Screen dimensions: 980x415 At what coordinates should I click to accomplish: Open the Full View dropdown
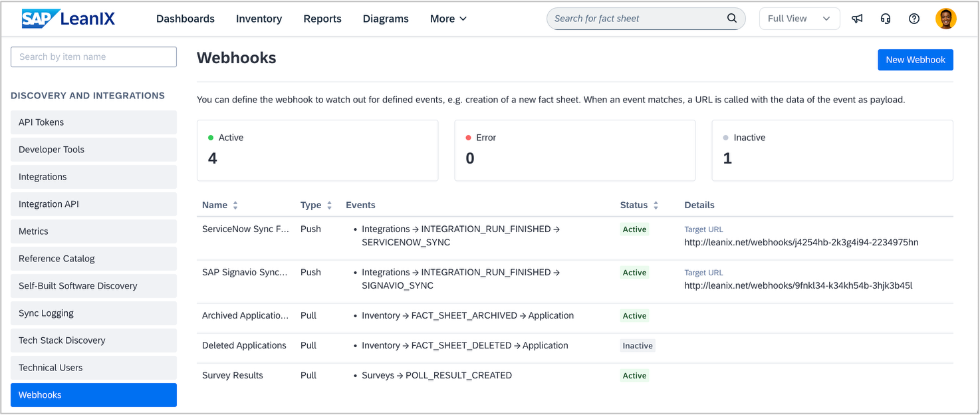point(799,19)
